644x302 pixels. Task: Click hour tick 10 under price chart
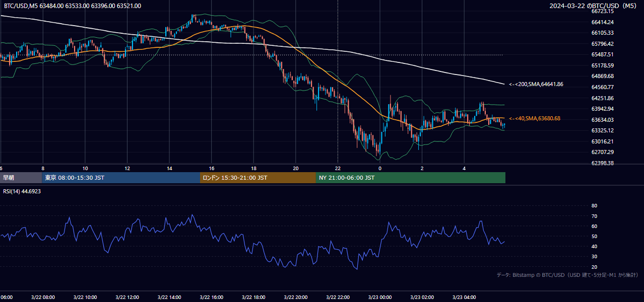[x=85, y=169]
